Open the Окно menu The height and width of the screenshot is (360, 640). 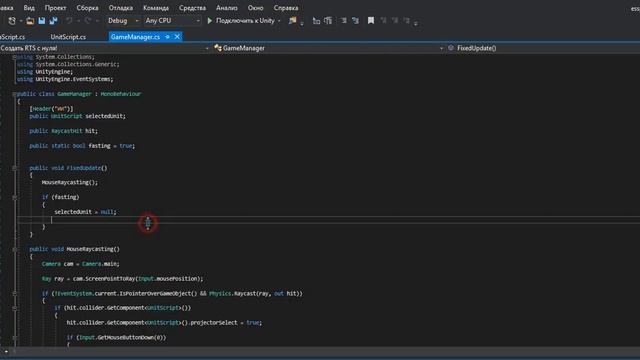point(256,8)
